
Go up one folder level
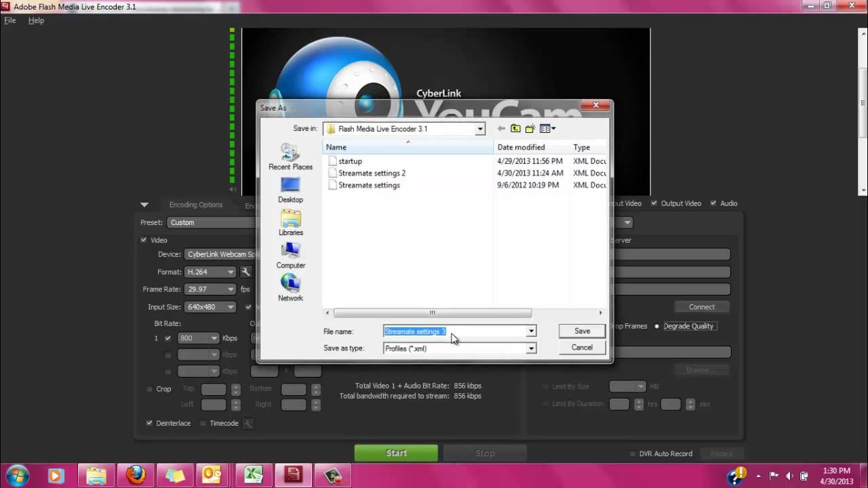pyautogui.click(x=515, y=129)
